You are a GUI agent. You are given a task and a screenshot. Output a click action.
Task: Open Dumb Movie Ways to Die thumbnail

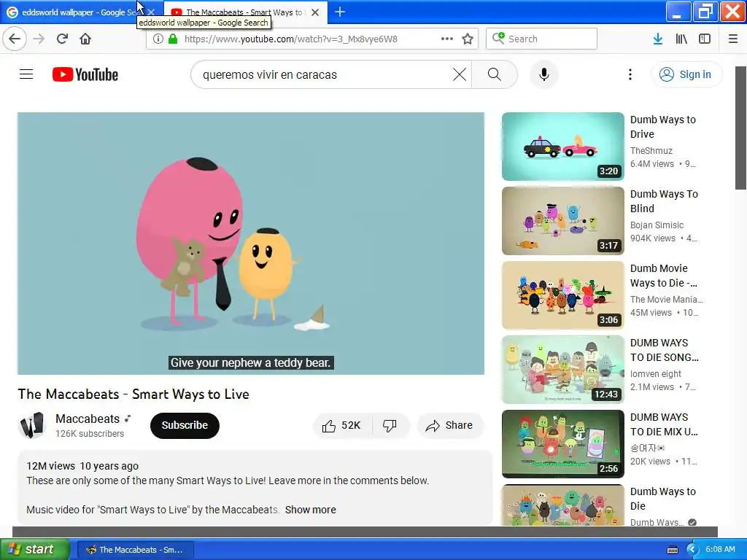click(x=562, y=295)
